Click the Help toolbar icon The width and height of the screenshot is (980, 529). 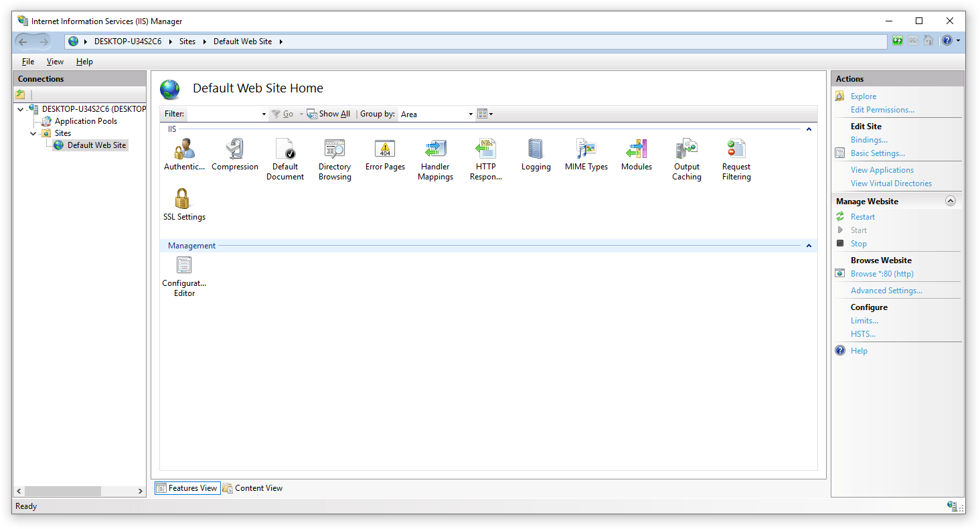point(947,41)
